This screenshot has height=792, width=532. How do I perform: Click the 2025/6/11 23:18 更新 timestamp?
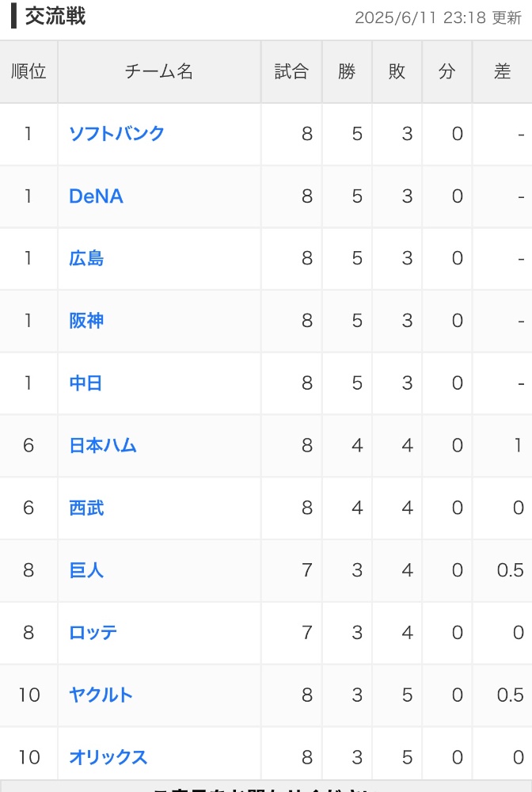(438, 17)
